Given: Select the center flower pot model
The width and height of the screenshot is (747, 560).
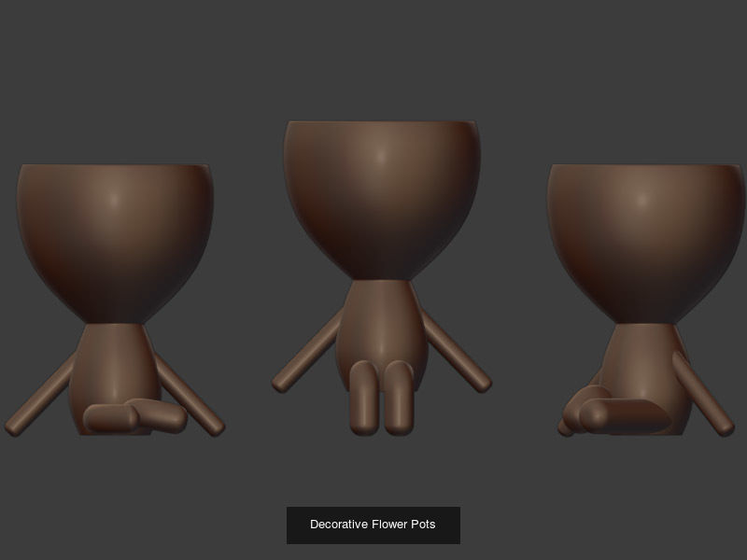Looking at the screenshot, I should tap(382, 278).
